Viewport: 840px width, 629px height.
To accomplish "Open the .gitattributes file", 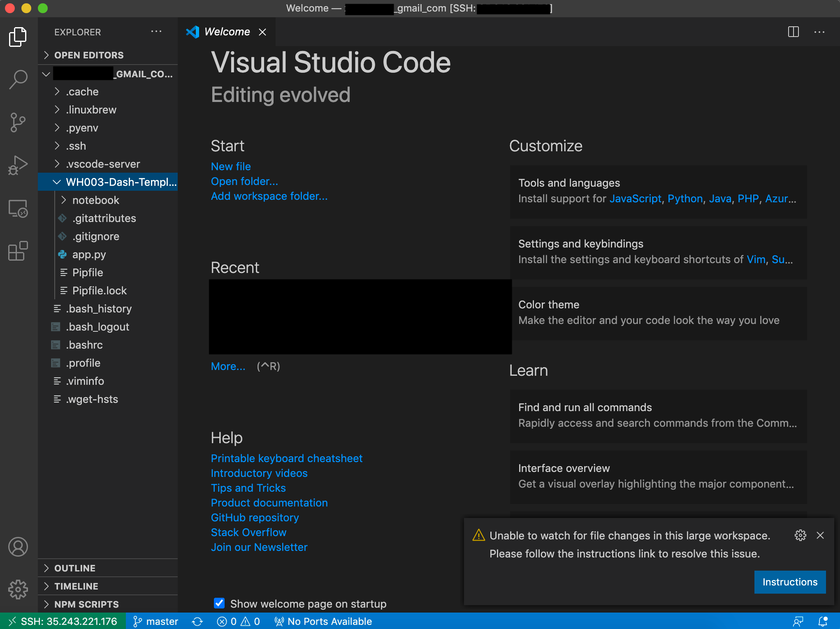I will (108, 218).
